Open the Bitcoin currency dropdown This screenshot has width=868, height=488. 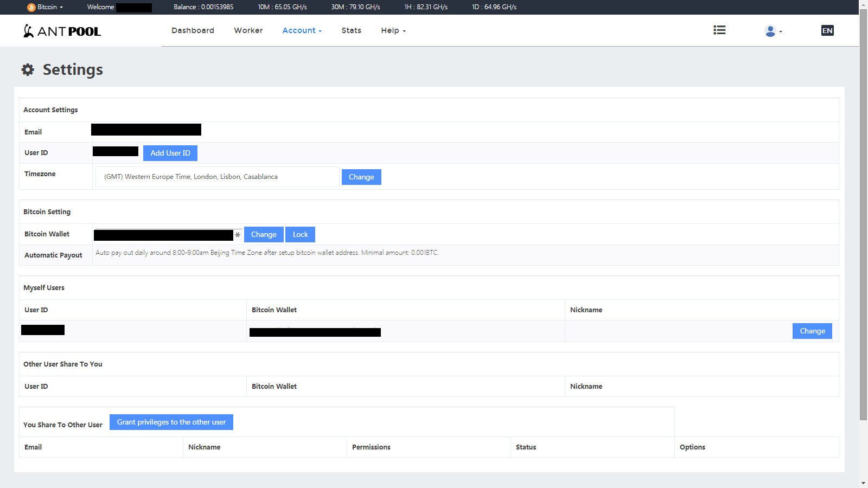coord(46,7)
